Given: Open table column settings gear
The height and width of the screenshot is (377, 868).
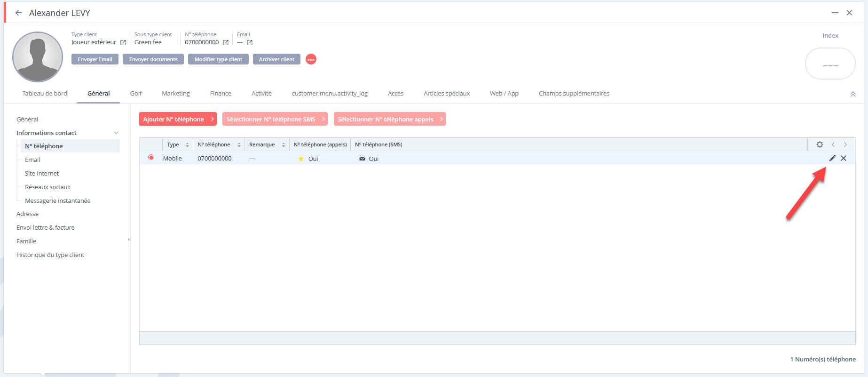Looking at the screenshot, I should [x=820, y=144].
